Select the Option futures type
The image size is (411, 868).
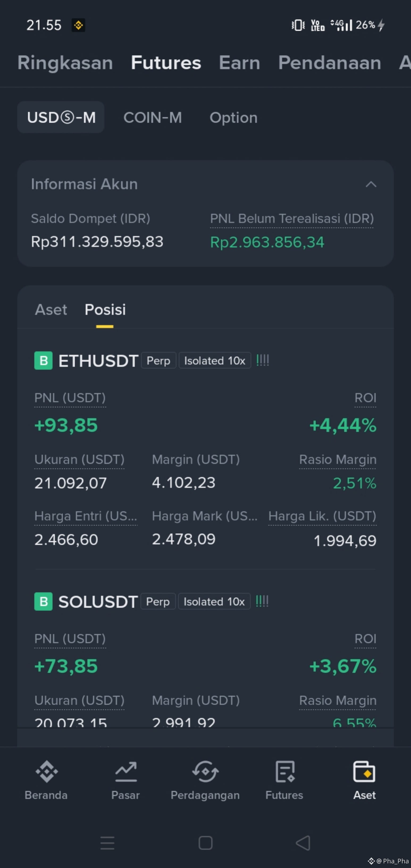[x=233, y=118]
